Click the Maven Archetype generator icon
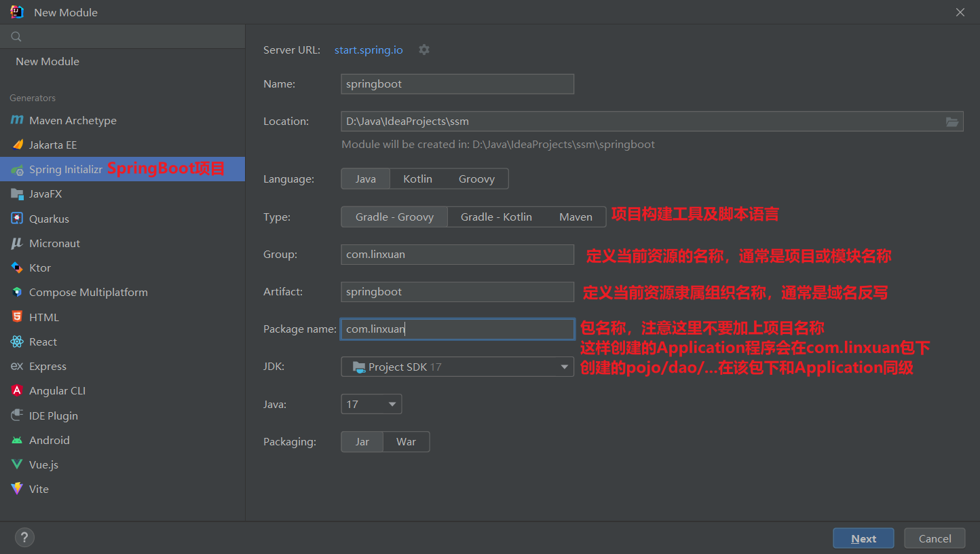This screenshot has width=980, height=554. point(17,120)
